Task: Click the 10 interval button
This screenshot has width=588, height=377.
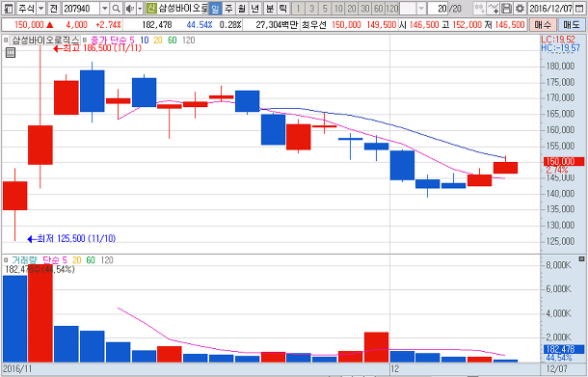Action: (x=338, y=8)
